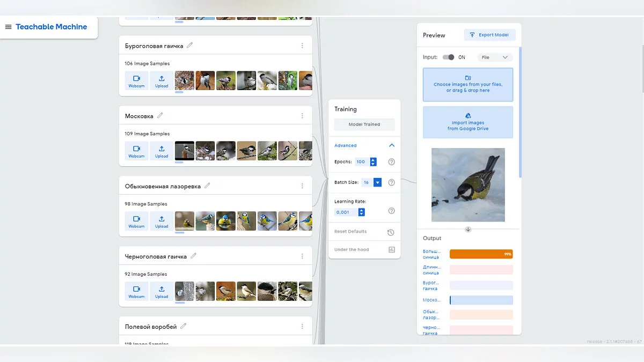Click the Reset Defaults label
644x362 pixels.
[350, 232]
